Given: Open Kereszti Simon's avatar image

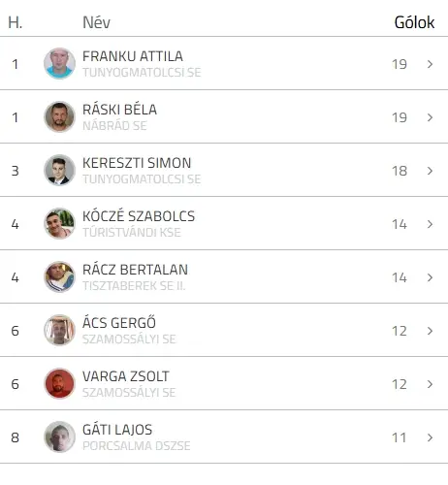Looking at the screenshot, I should [59, 170].
